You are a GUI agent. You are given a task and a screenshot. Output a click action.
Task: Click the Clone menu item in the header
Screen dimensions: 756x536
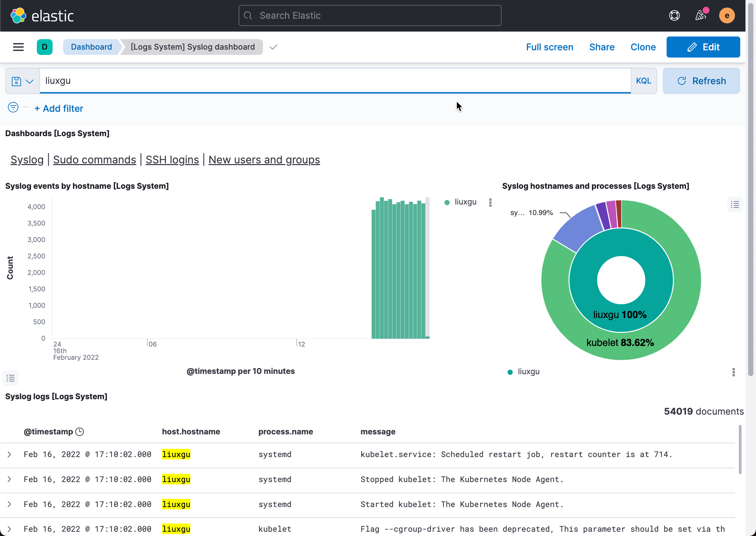click(643, 47)
